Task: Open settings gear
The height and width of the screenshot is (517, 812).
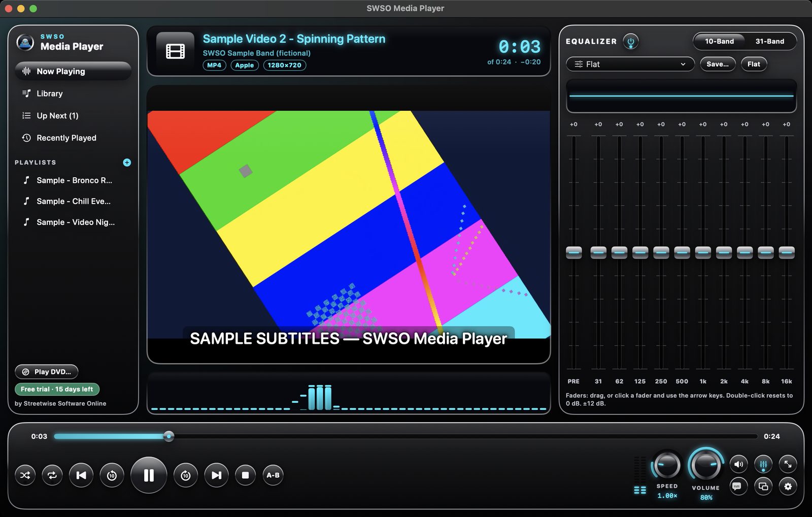Action: 788,487
